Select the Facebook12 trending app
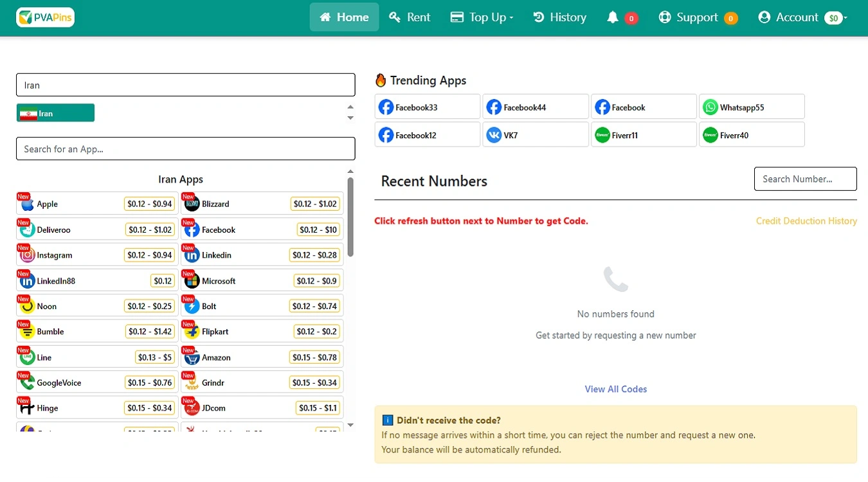Image resolution: width=868 pixels, height=482 pixels. [428, 134]
